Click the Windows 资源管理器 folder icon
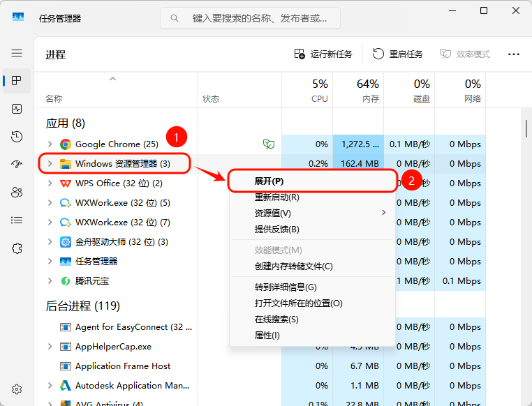This screenshot has width=532, height=406. (66, 164)
